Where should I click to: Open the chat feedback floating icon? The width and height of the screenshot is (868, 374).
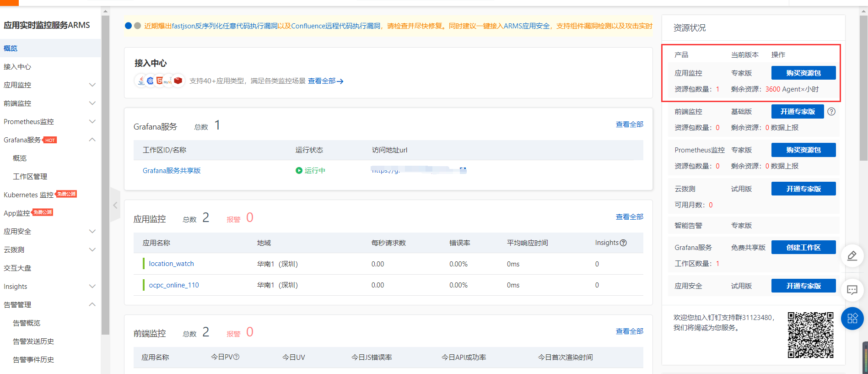click(x=852, y=290)
